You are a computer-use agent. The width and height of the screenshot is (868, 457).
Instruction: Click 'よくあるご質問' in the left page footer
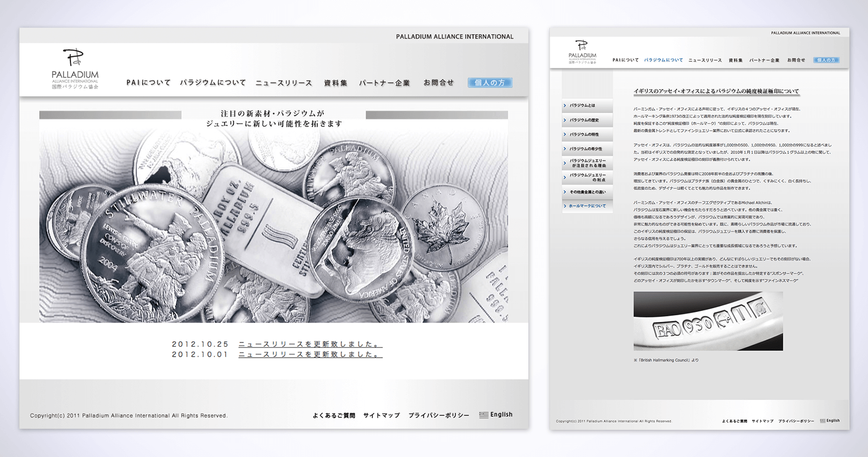[x=334, y=415]
